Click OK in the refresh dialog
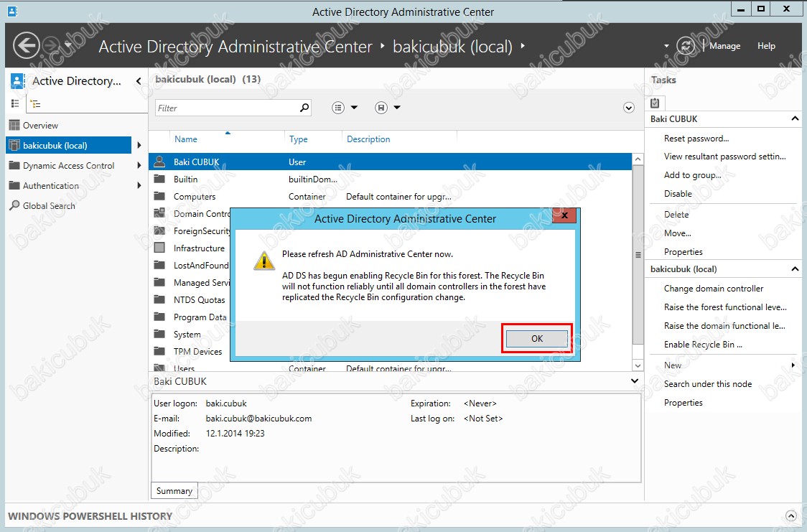Image resolution: width=807 pixels, height=532 pixels. (x=537, y=339)
